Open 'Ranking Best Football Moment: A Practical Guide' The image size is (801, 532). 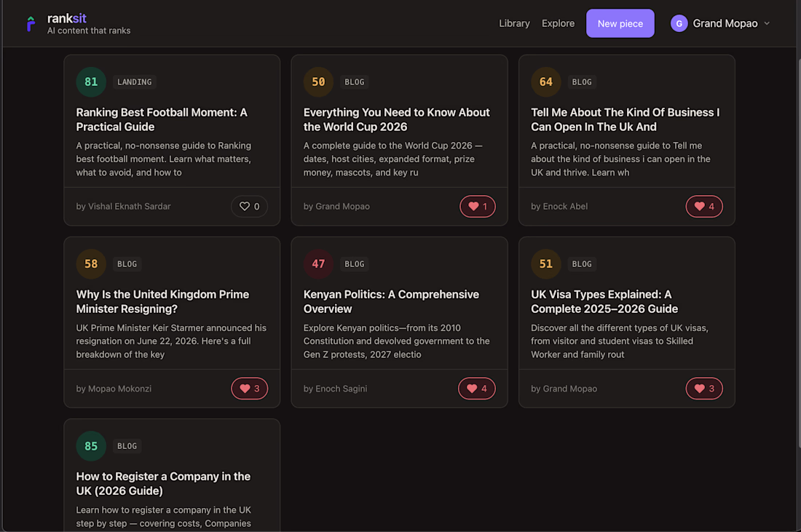point(162,119)
